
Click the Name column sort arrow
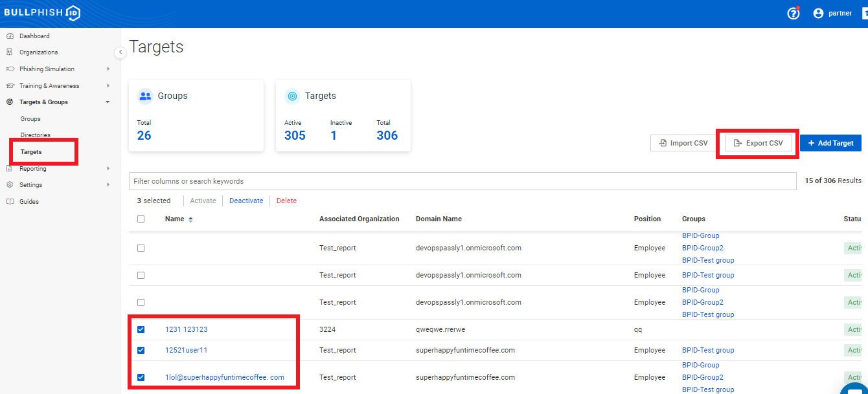tap(190, 219)
